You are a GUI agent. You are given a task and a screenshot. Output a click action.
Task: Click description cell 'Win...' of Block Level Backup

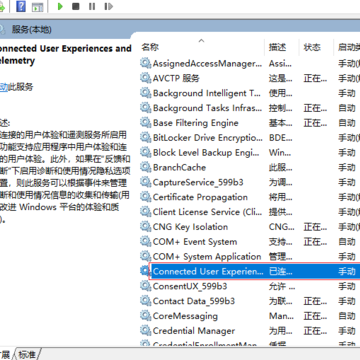pos(280,153)
